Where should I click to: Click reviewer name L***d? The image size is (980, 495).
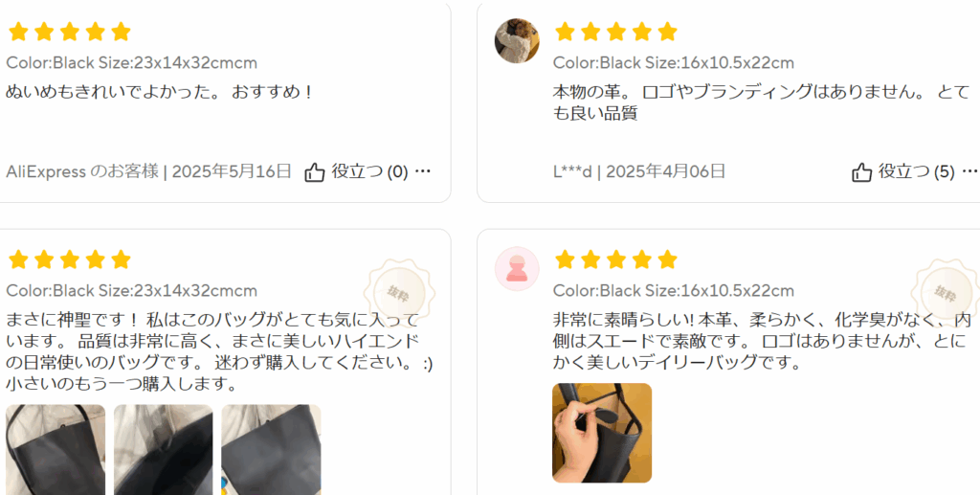pyautogui.click(x=572, y=171)
